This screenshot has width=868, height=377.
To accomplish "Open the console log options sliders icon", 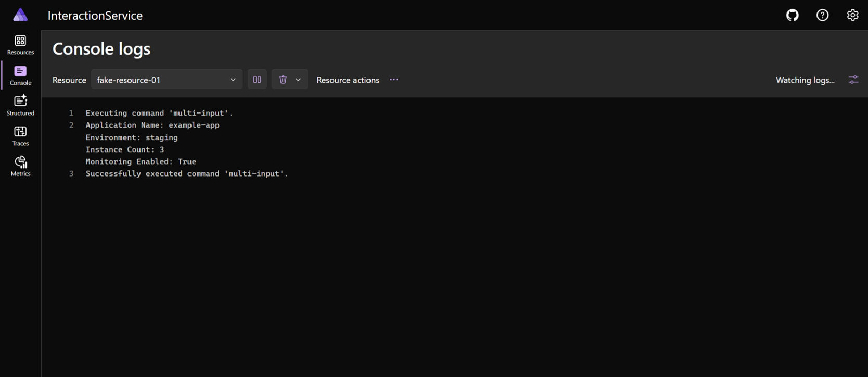I will point(853,80).
